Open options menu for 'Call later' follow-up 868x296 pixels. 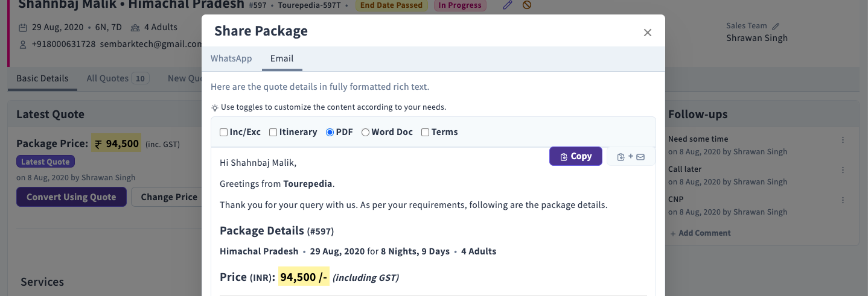point(843,169)
